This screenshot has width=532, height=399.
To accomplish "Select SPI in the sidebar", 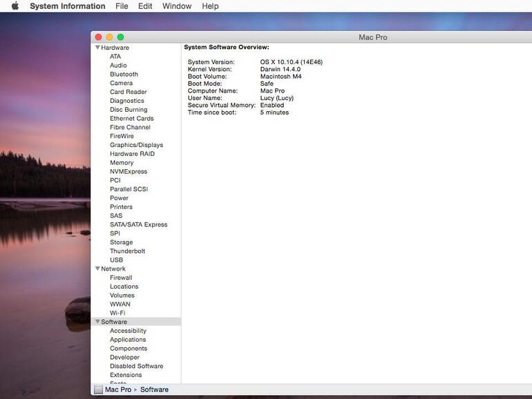I will pyautogui.click(x=115, y=233).
